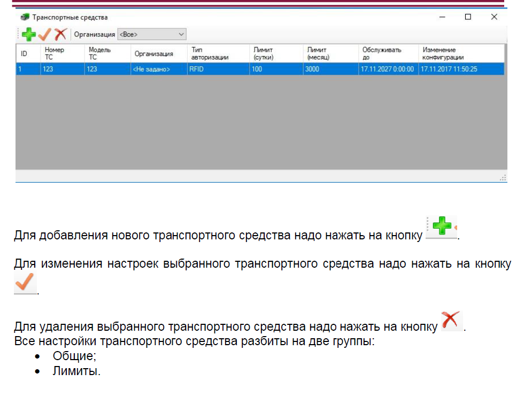Click the window resize grip in status bar

pyautogui.click(x=503, y=177)
